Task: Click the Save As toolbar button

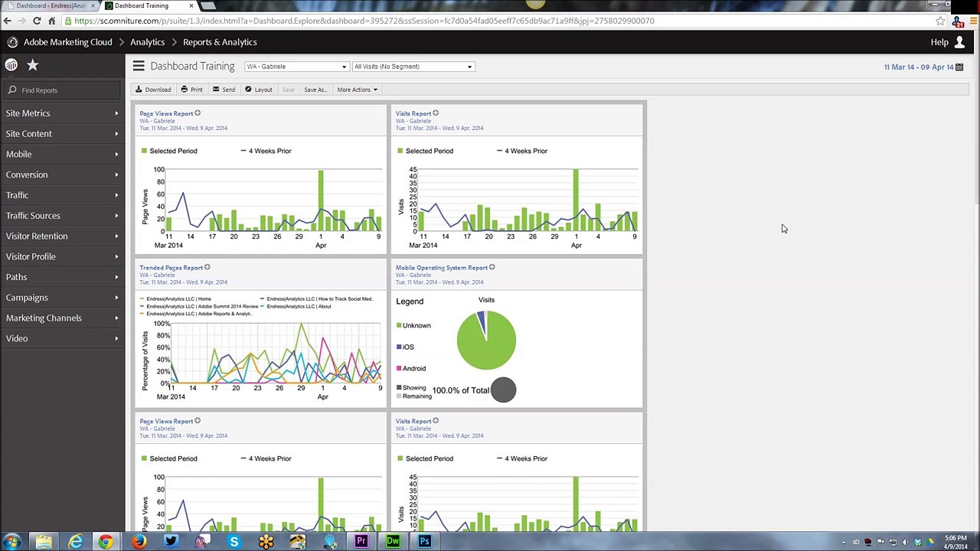Action: (x=315, y=90)
